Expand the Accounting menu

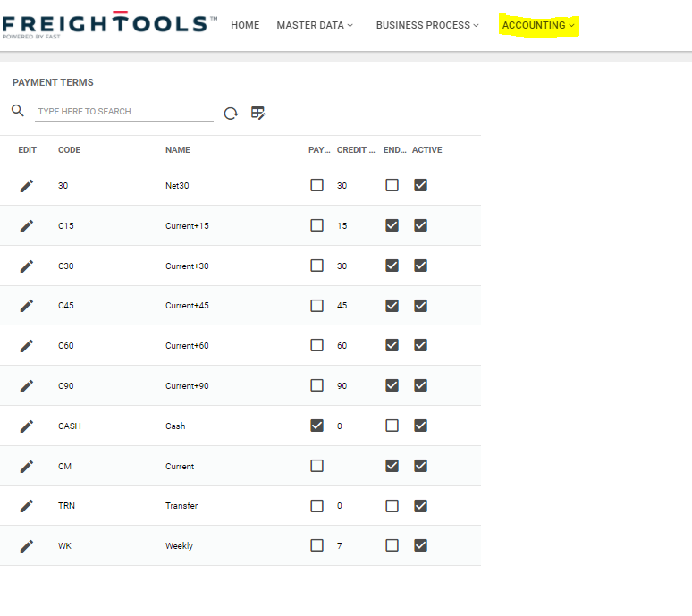(538, 25)
